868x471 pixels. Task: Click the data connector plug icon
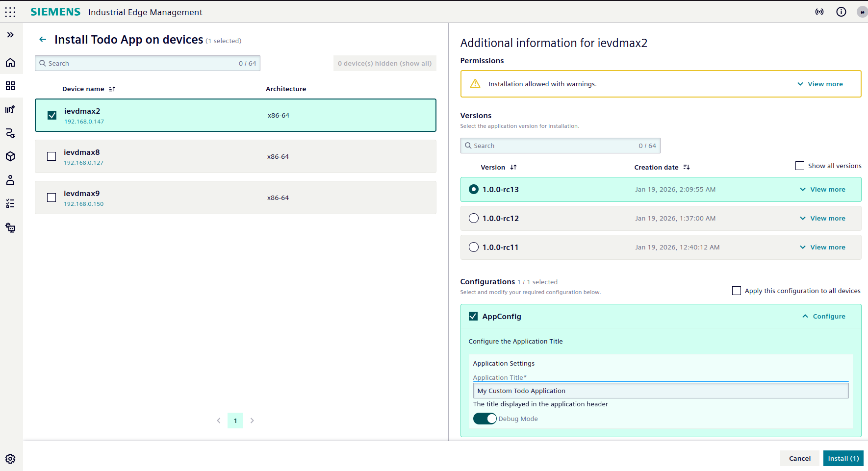(10, 133)
